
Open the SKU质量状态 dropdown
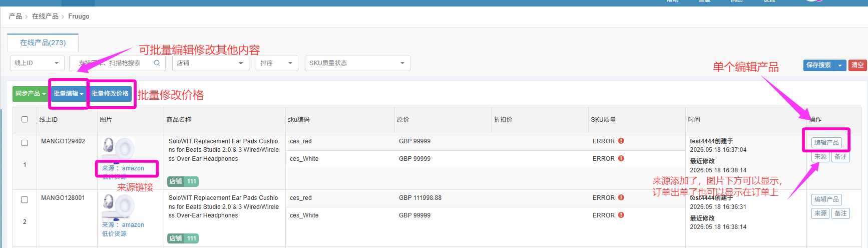tap(357, 63)
